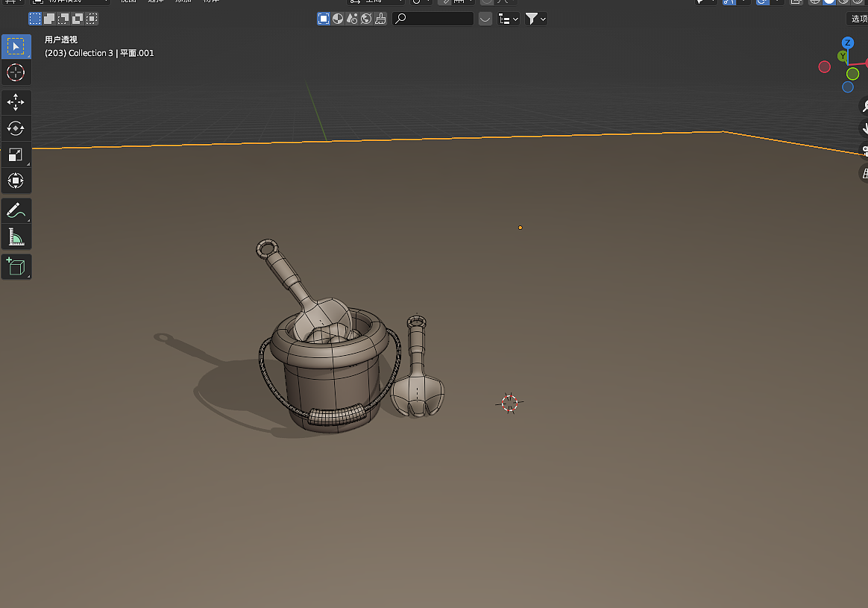
Task: Toggle the droplets material filter icon
Action: 352,19
